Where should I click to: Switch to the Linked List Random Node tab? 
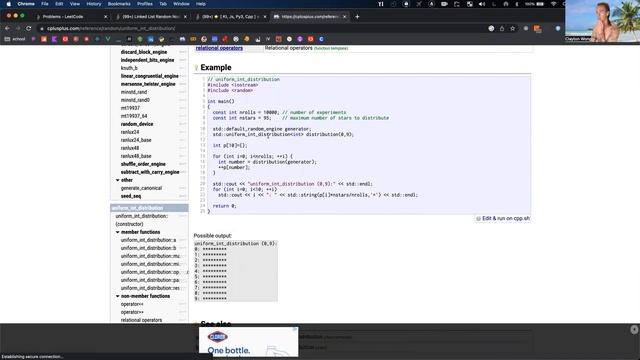150,17
